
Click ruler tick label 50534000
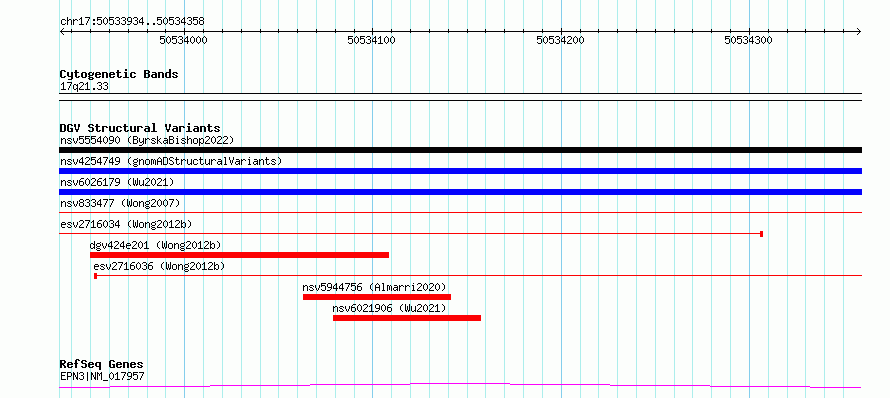coord(183,40)
